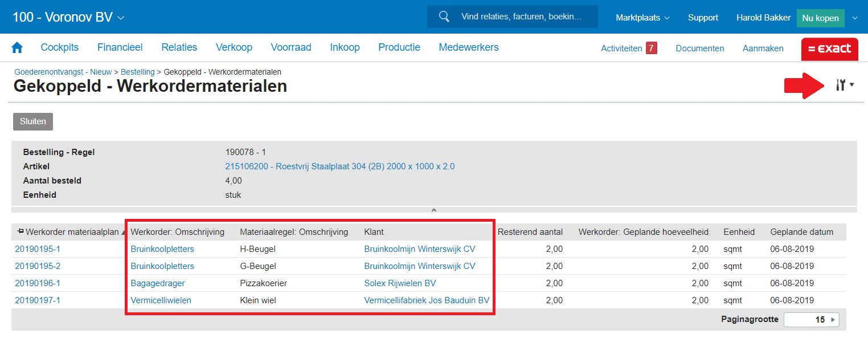Image resolution: width=868 pixels, height=338 pixels.
Task: Open the Vermicelliwielen work order
Action: (x=161, y=300)
